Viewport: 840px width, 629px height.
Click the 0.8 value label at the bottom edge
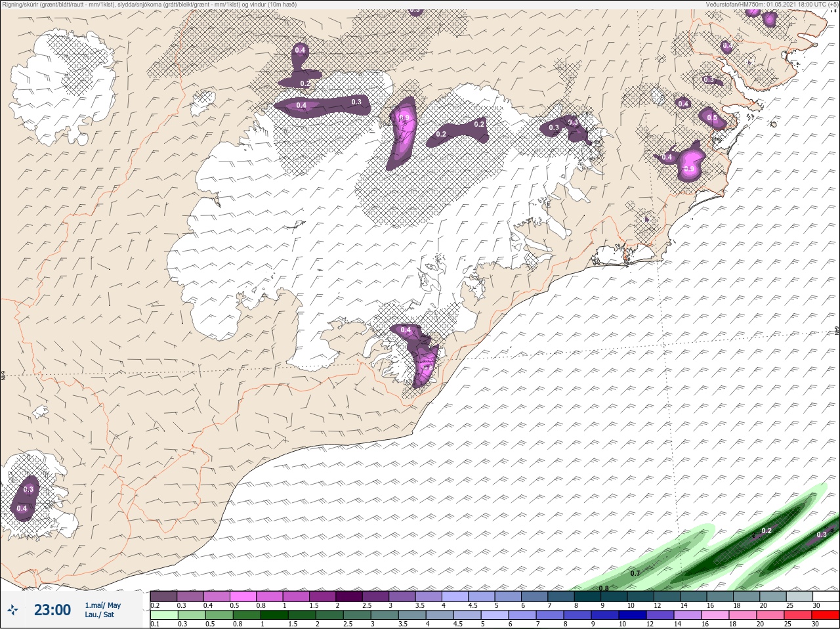[x=604, y=588]
